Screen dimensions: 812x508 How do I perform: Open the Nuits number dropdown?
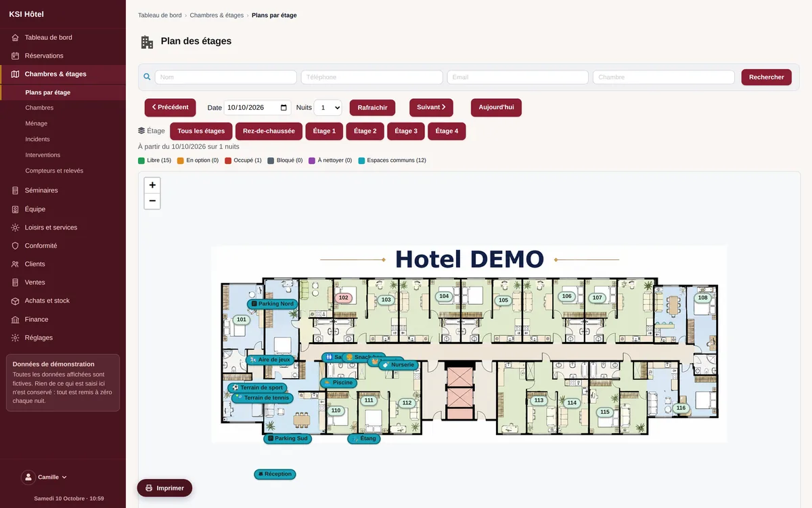(x=328, y=108)
